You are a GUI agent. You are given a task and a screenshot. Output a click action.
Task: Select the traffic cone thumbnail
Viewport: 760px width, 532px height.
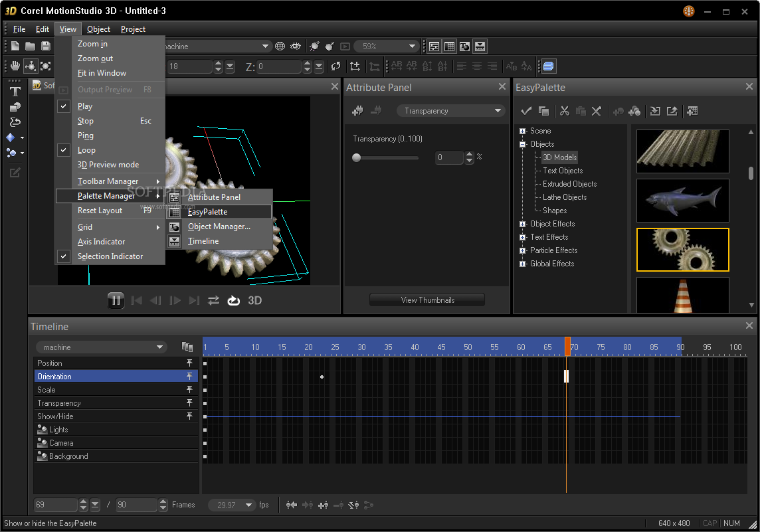682,295
